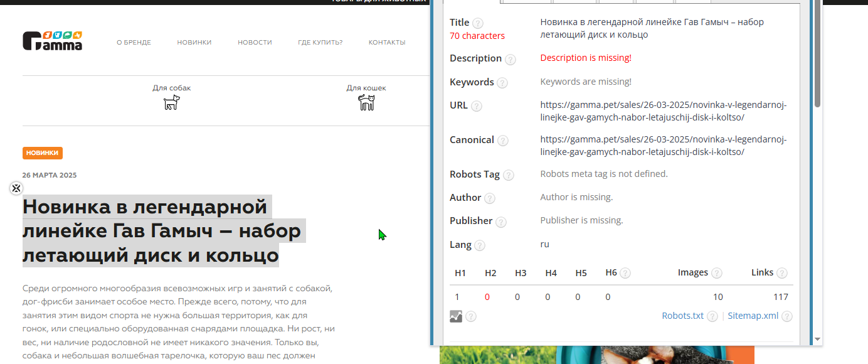Click the H1 column header

[460, 272]
